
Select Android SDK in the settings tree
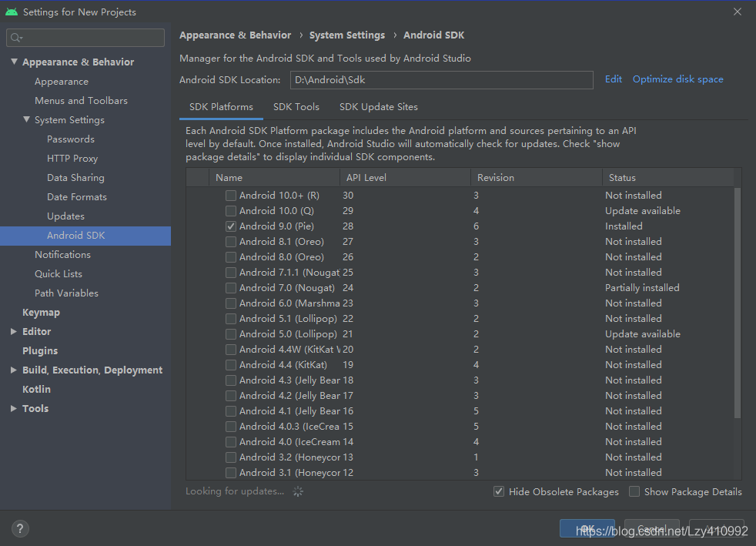click(85, 236)
